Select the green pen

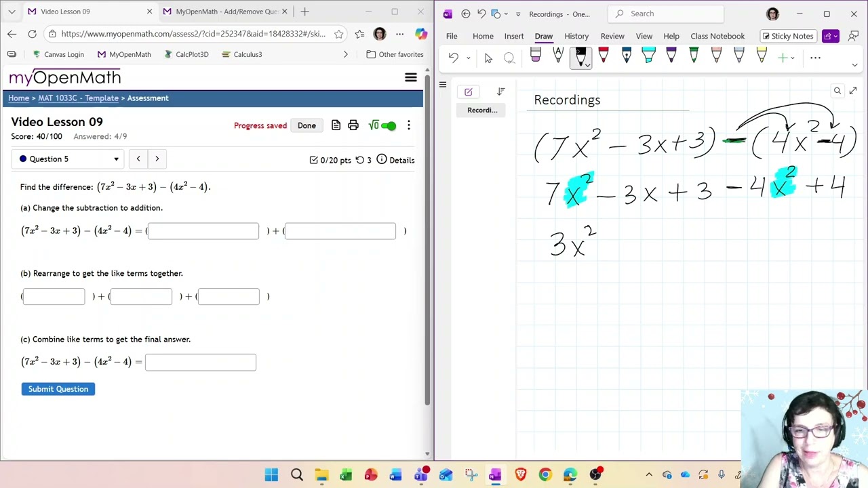694,56
